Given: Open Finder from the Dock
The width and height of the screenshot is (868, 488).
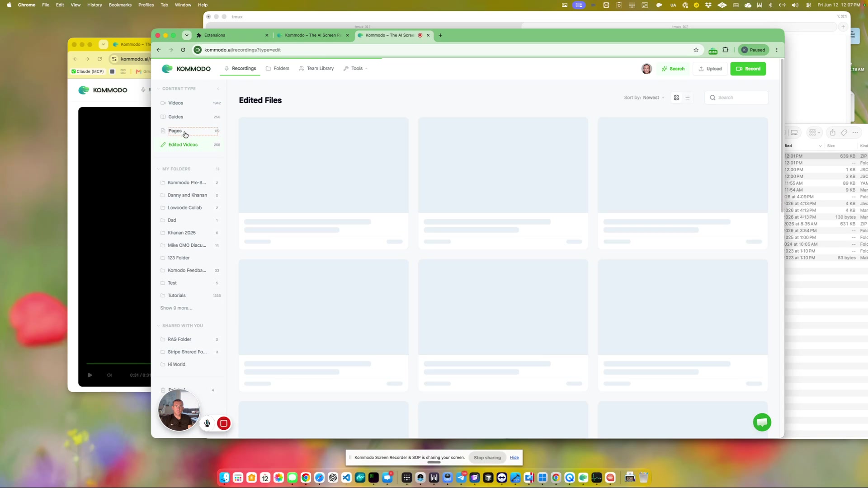Looking at the screenshot, I should 225,478.
